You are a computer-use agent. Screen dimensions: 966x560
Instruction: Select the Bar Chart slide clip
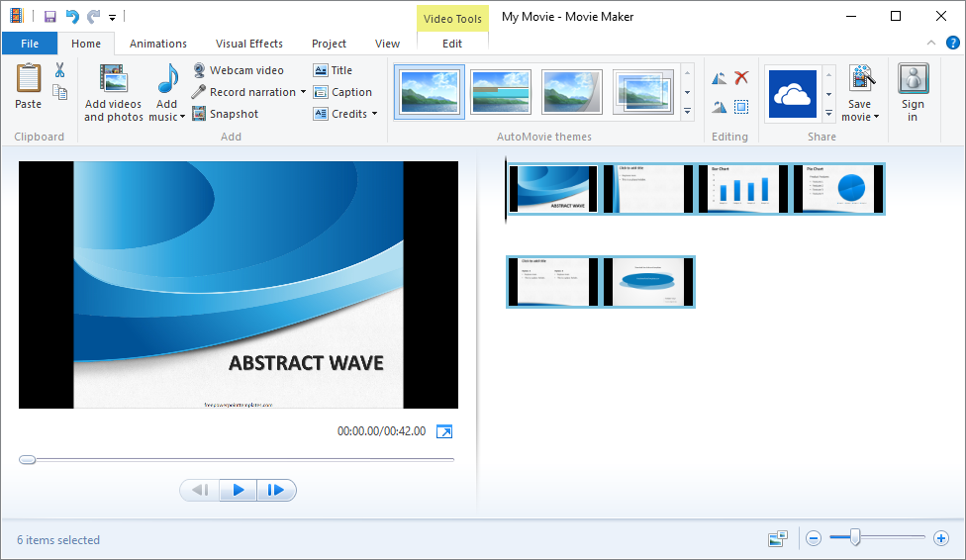[x=743, y=189]
